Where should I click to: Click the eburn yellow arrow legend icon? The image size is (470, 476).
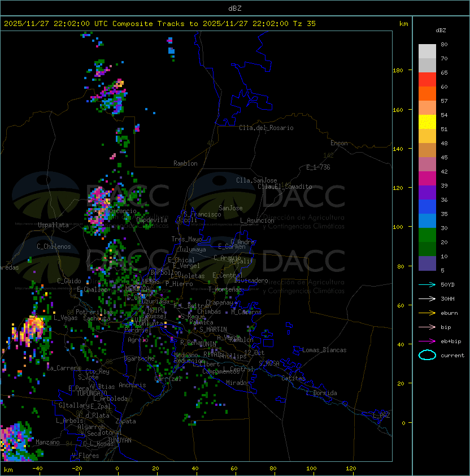[x=427, y=313]
